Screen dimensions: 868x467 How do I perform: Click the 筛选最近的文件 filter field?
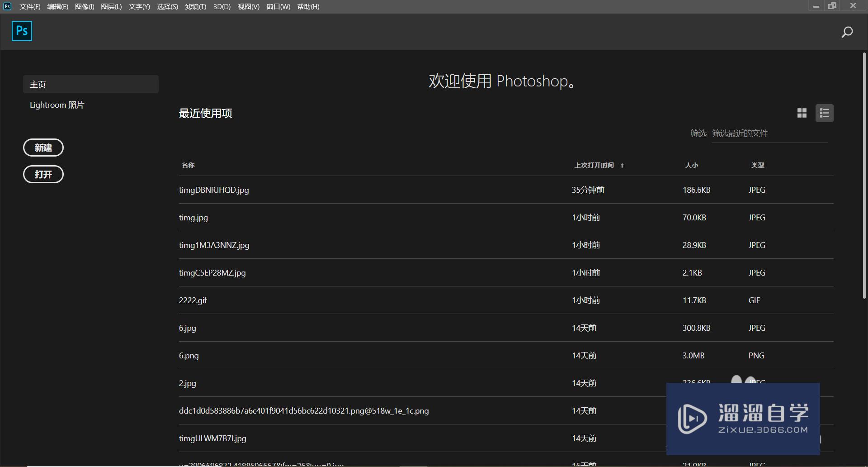coord(770,133)
